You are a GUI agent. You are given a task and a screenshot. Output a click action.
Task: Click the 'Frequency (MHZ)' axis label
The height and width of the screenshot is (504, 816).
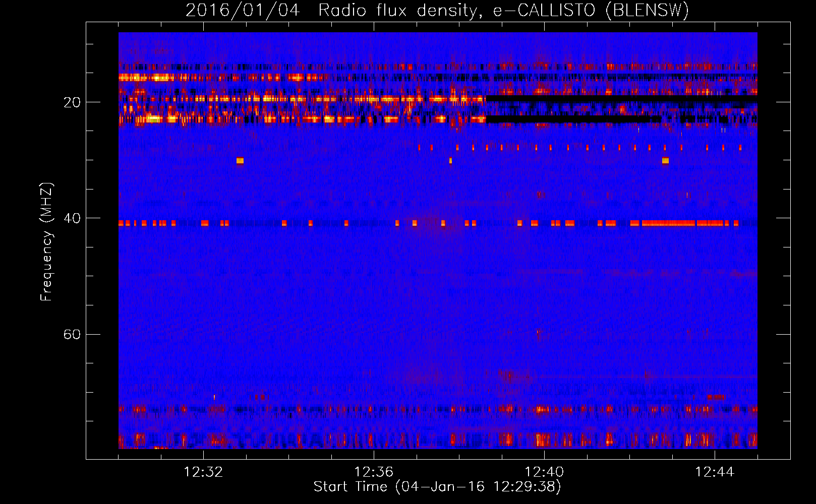46,242
